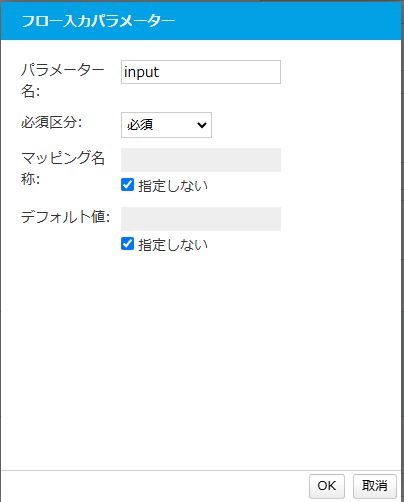Confirm the dialog with the OK button
This screenshot has height=502, width=404.
click(327, 486)
